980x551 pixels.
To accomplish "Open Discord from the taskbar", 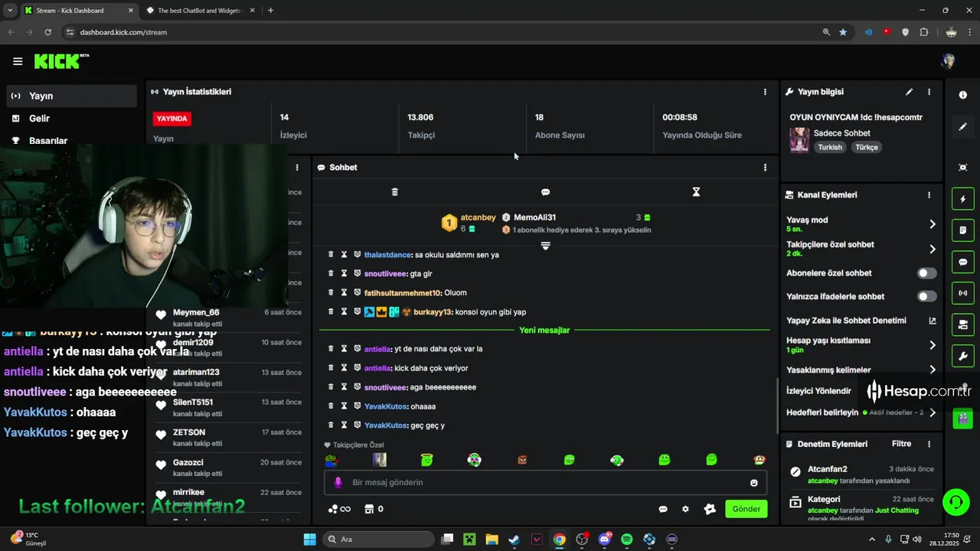I will (x=605, y=540).
